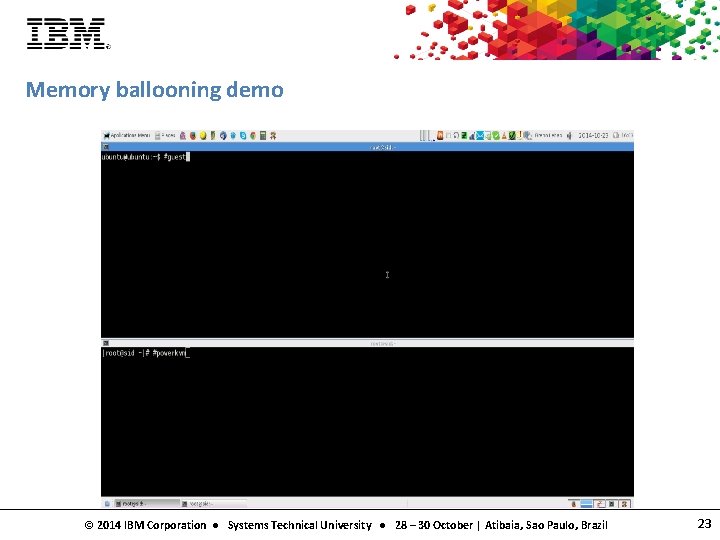Launch Chrome browser from the panel
720x540 pixels.
(253, 135)
